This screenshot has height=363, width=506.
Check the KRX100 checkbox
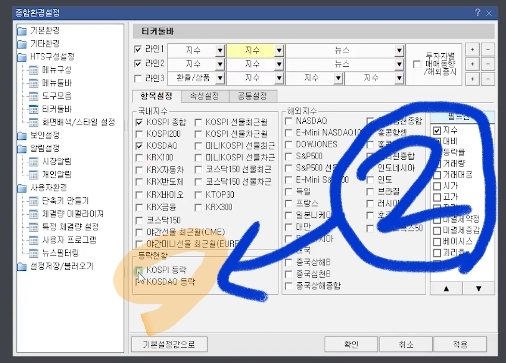coord(139,158)
